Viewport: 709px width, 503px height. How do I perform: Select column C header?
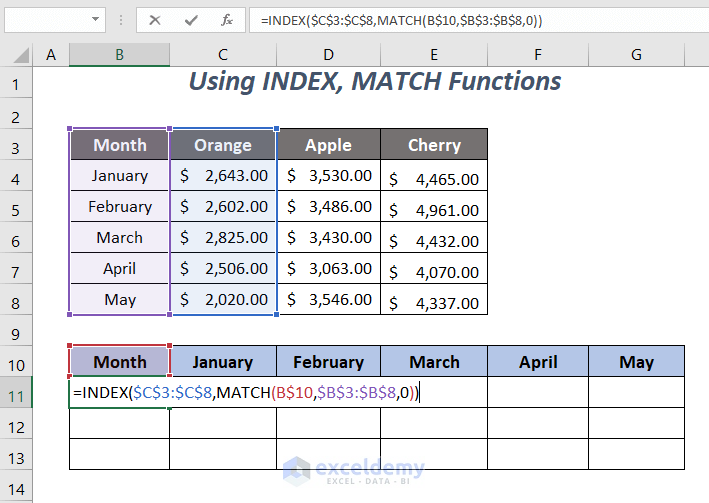click(222, 54)
